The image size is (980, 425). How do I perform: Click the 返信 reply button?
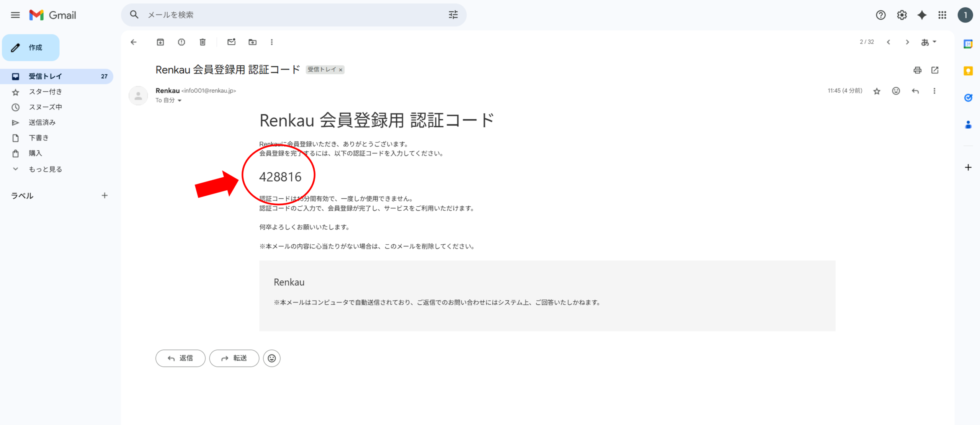click(180, 358)
